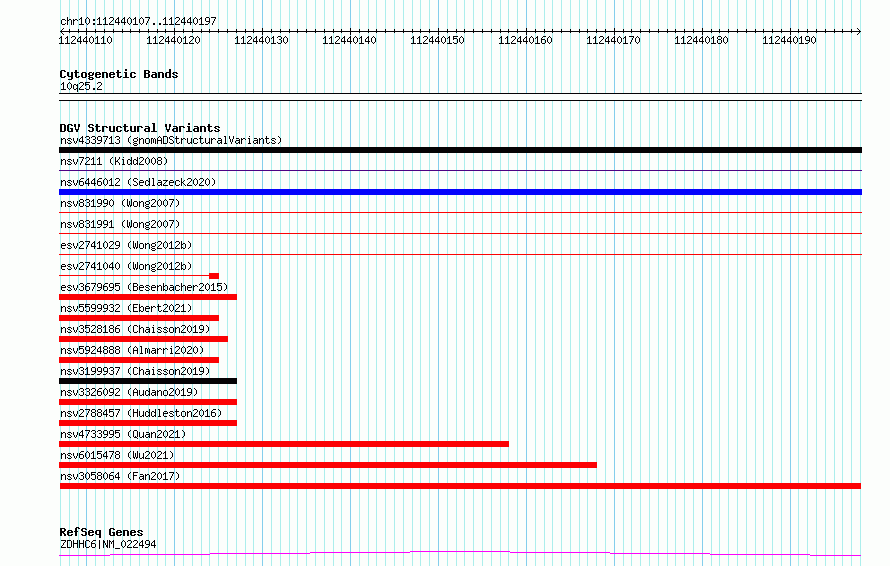Click the blue bar under nsv6446012

click(460, 192)
